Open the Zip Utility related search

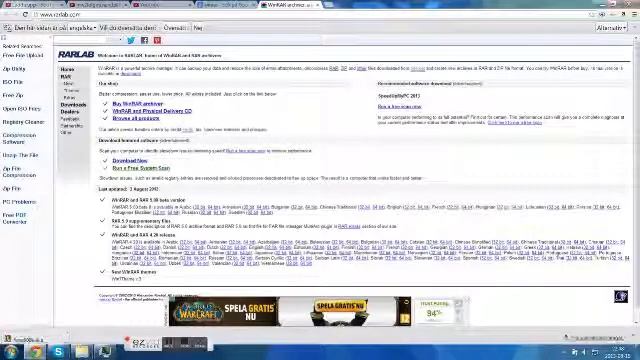14,69
